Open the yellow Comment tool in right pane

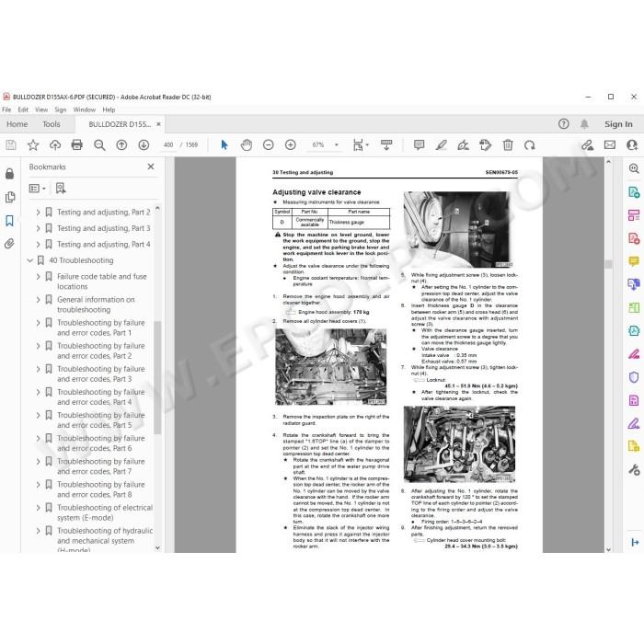point(634,261)
